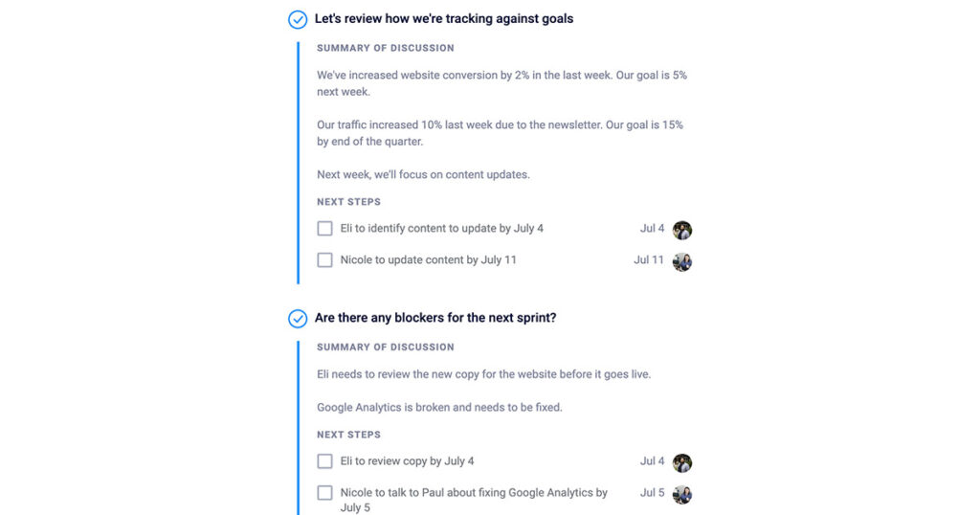This screenshot has width=980, height=515.
Task: Check off Eli to review copy by July 4
Action: click(324, 461)
